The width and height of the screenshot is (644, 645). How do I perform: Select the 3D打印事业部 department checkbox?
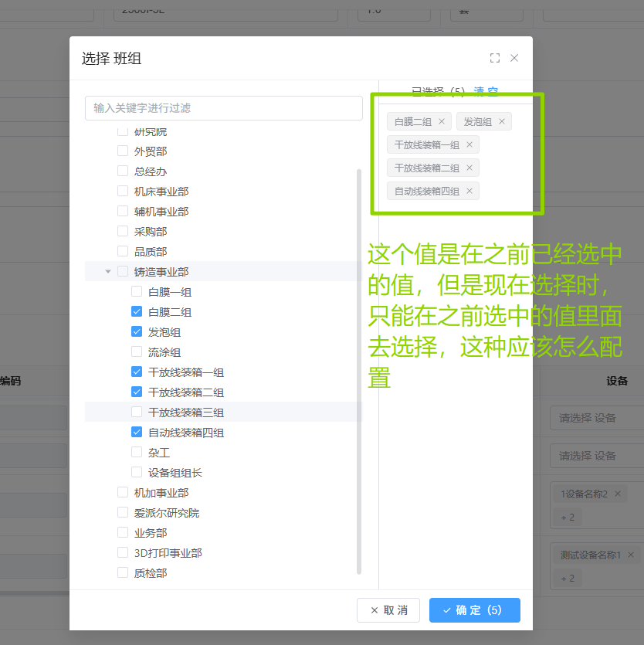pos(123,553)
